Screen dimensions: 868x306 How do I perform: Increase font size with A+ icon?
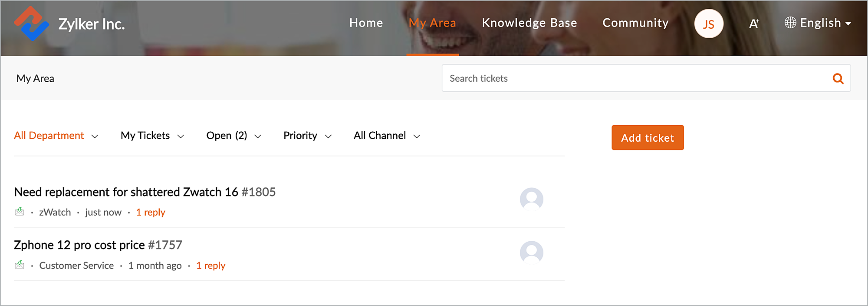click(754, 23)
